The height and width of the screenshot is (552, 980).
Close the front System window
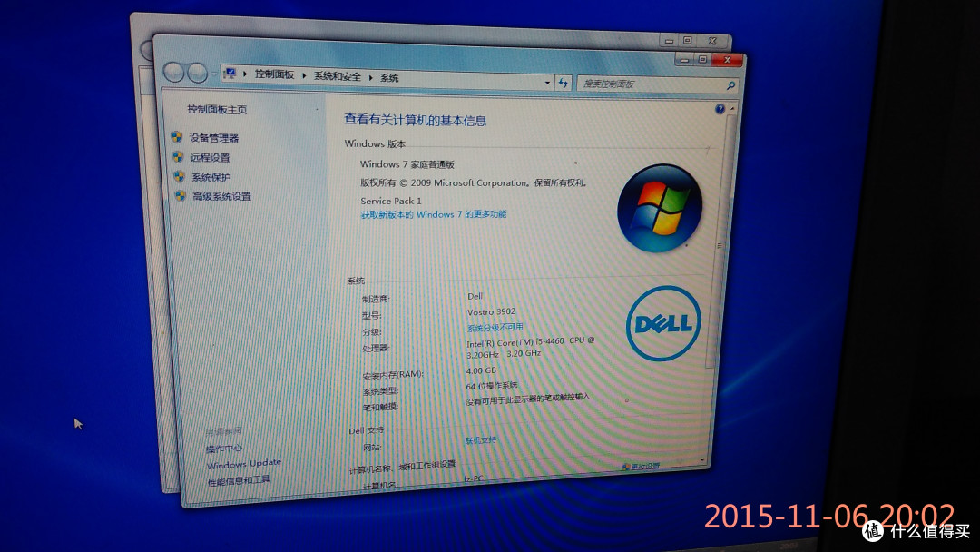coord(728,60)
